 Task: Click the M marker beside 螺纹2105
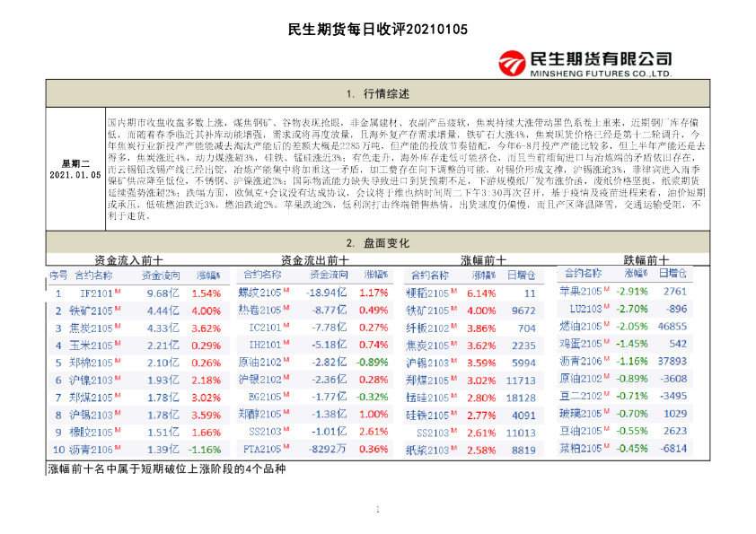pos(285,292)
